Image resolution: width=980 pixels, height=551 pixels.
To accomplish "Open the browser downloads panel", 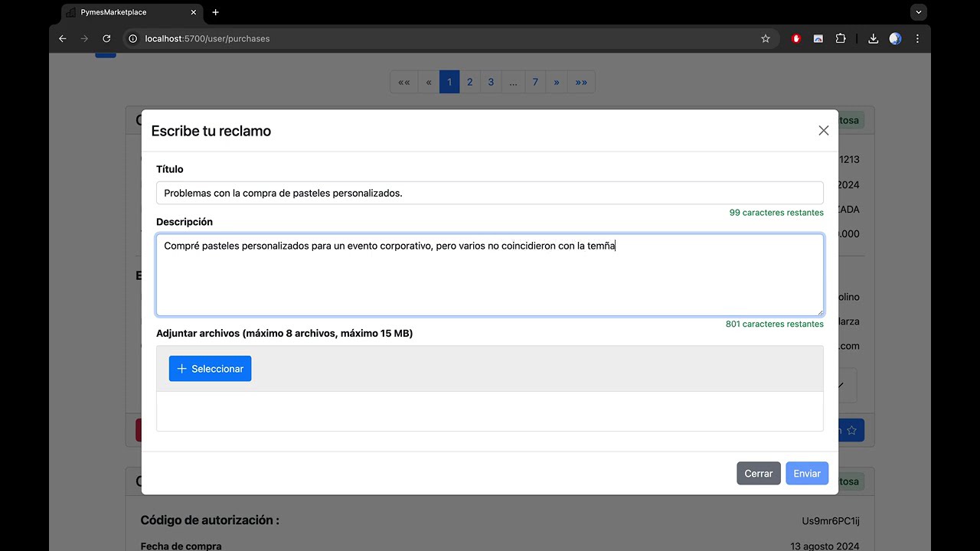I will pyautogui.click(x=873, y=38).
